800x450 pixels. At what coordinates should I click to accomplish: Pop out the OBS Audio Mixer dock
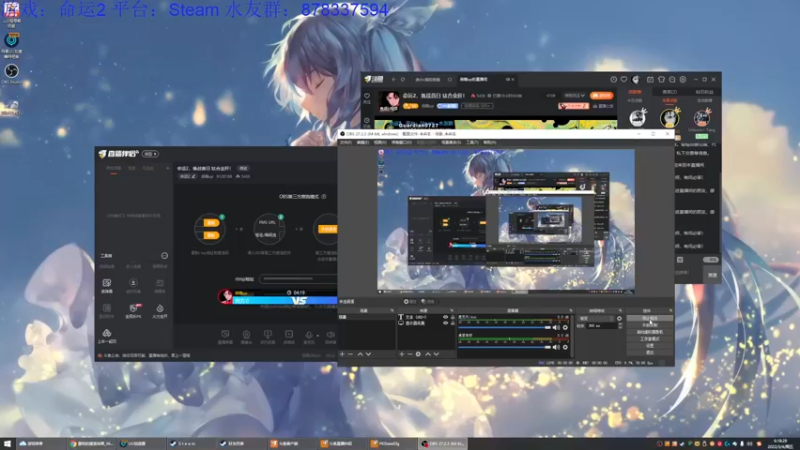coord(570,310)
